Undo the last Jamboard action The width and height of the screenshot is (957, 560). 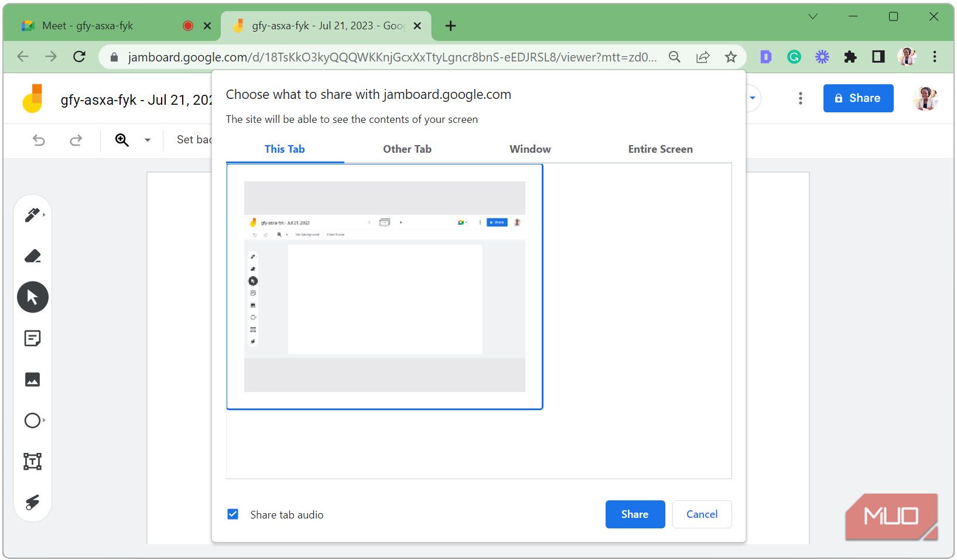(x=39, y=140)
